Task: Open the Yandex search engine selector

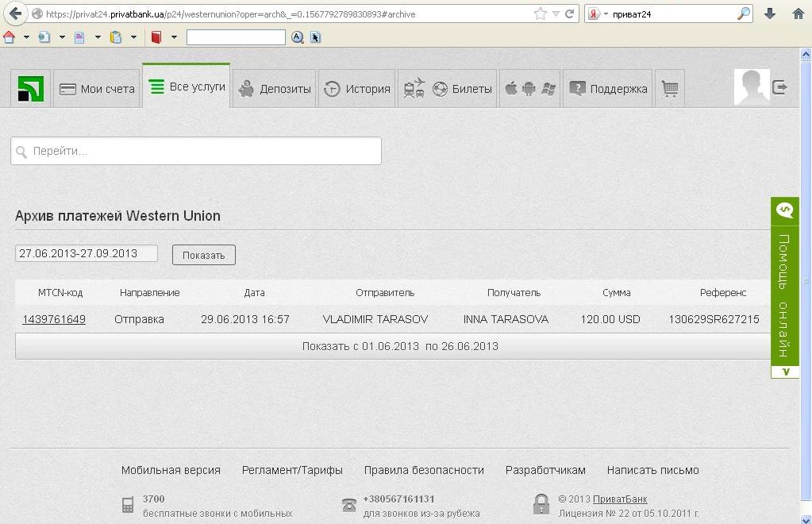Action: pos(598,14)
